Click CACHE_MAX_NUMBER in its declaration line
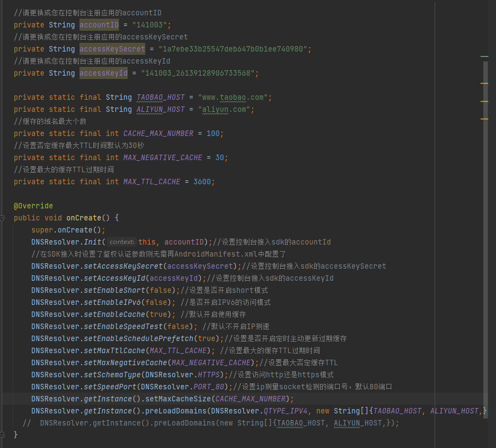496x448 pixels. [x=158, y=133]
